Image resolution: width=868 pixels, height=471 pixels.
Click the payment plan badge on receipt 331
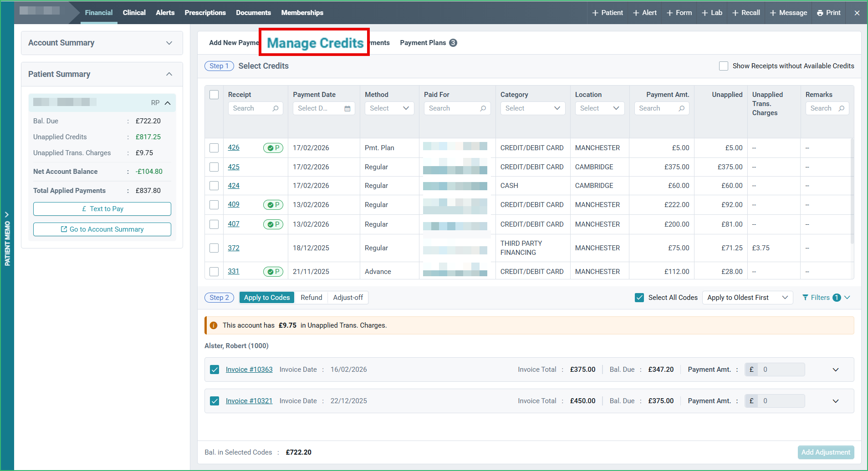(273, 272)
